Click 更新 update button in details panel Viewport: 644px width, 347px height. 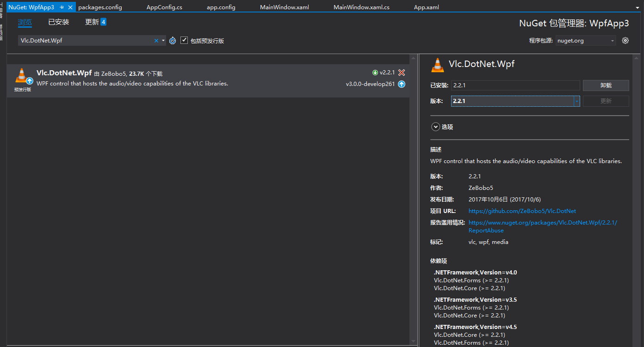[x=606, y=101]
